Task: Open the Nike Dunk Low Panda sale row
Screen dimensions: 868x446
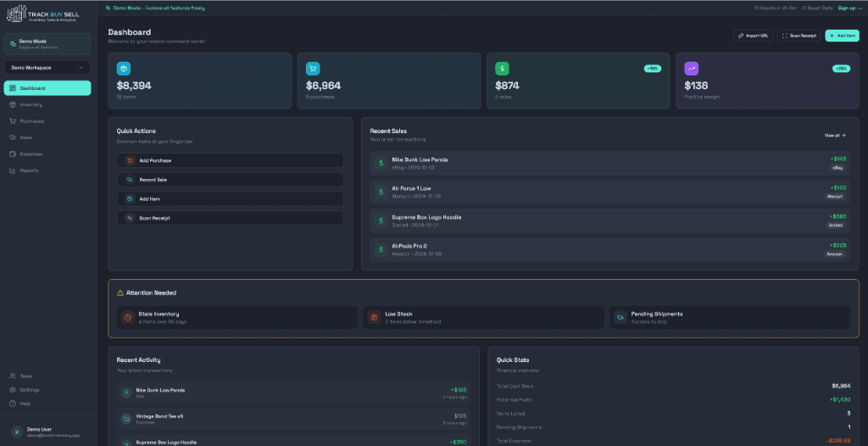Action: tap(610, 164)
